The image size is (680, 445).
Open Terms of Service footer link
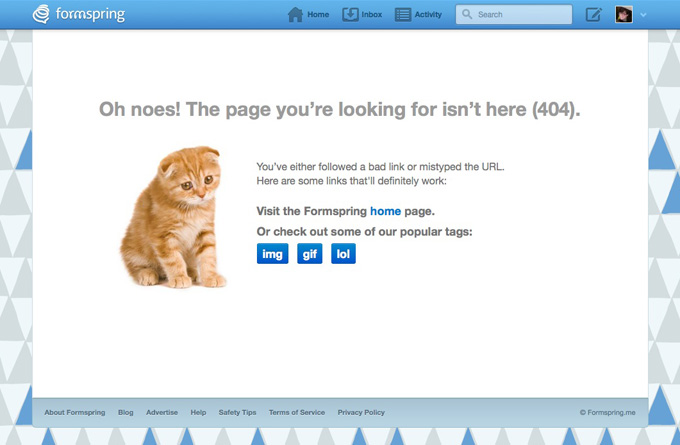pyautogui.click(x=297, y=412)
